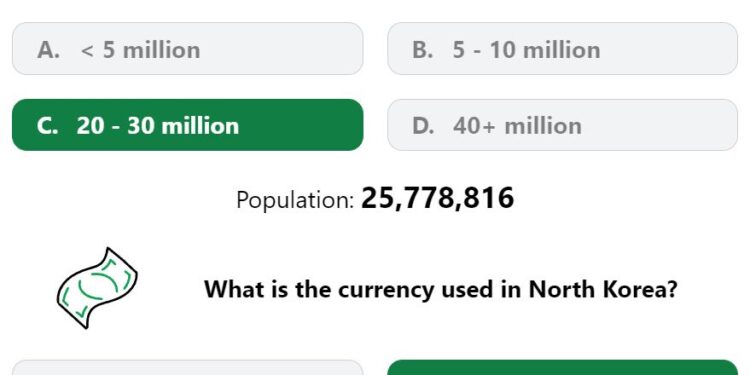This screenshot has height=375, width=750.
Task: Click the North Korea currency question text
Action: 441,289
